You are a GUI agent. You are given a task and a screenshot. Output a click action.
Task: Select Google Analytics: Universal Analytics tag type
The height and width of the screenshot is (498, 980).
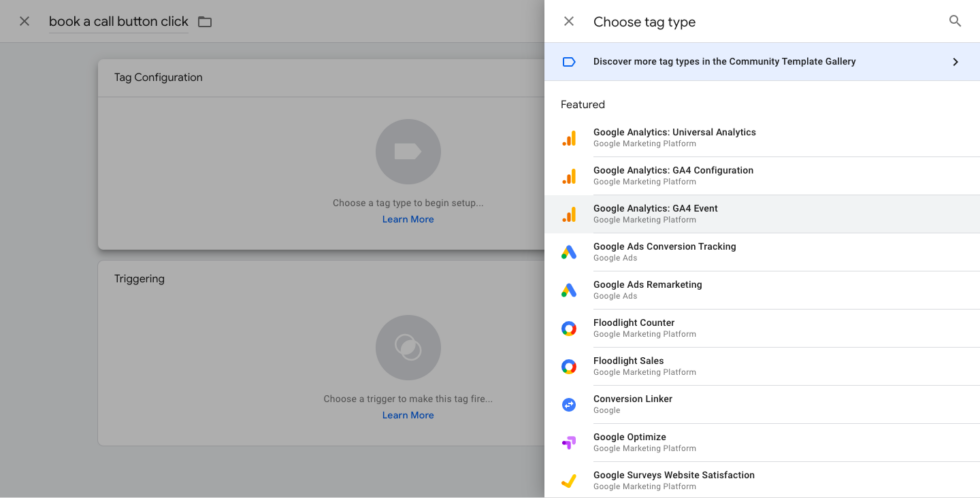pos(762,137)
